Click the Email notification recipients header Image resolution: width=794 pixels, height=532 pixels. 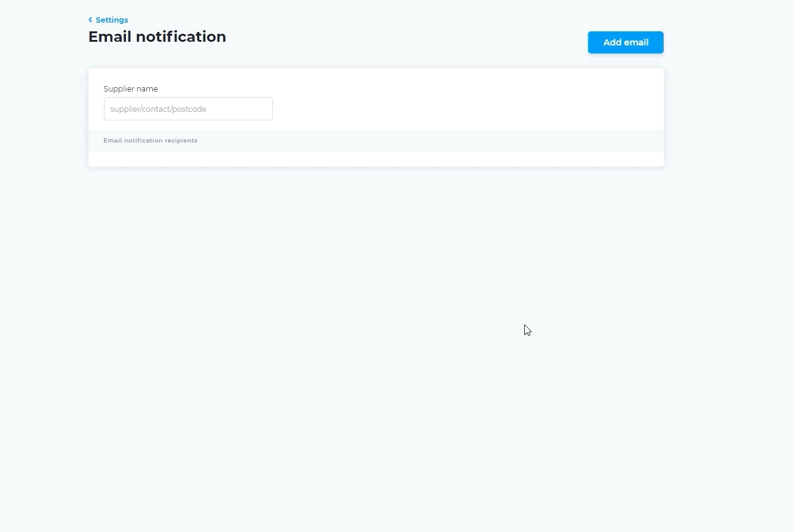point(151,140)
